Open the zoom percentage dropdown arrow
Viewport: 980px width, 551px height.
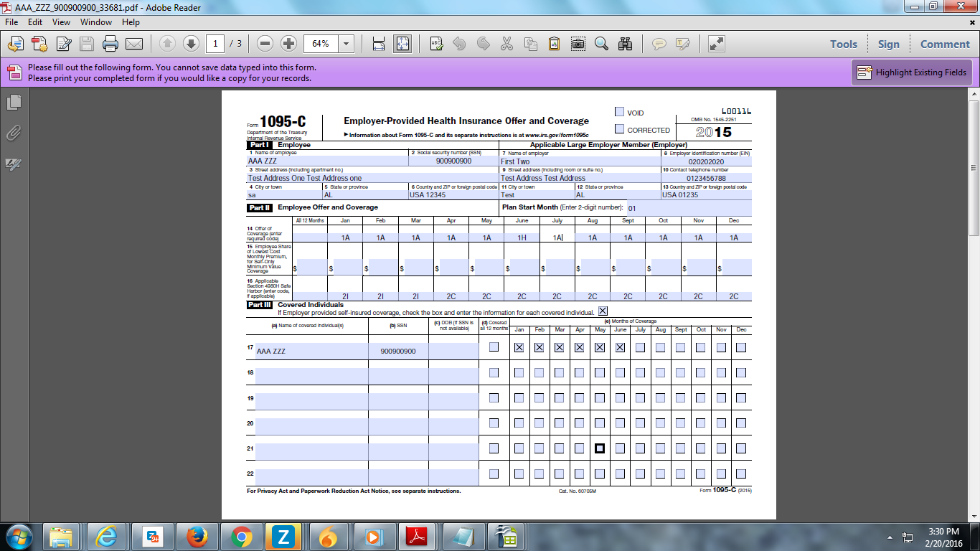347,44
